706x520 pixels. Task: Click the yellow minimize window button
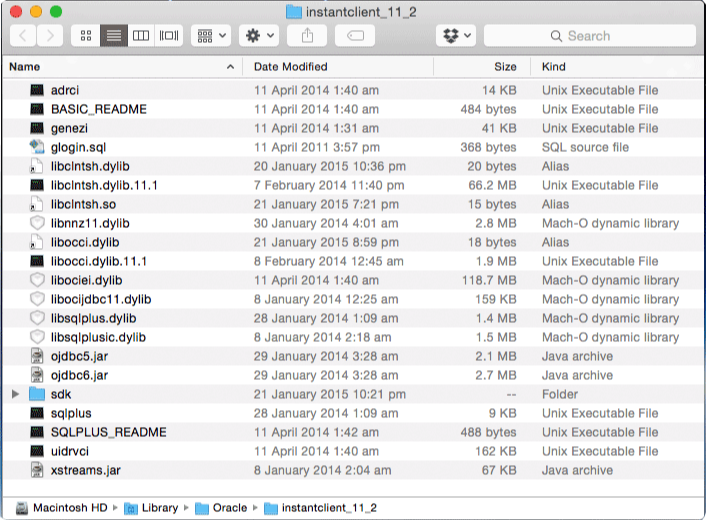pos(36,12)
